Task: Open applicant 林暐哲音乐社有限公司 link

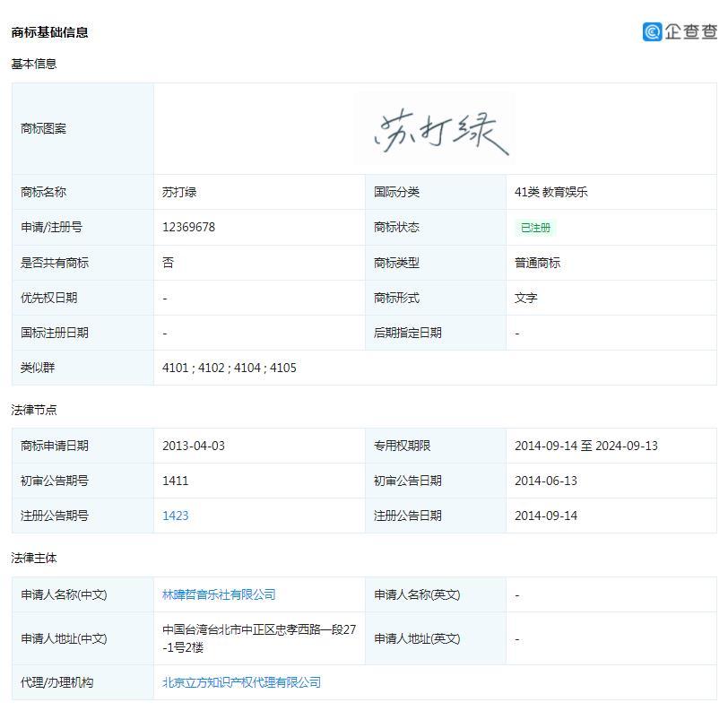Action: click(219, 594)
